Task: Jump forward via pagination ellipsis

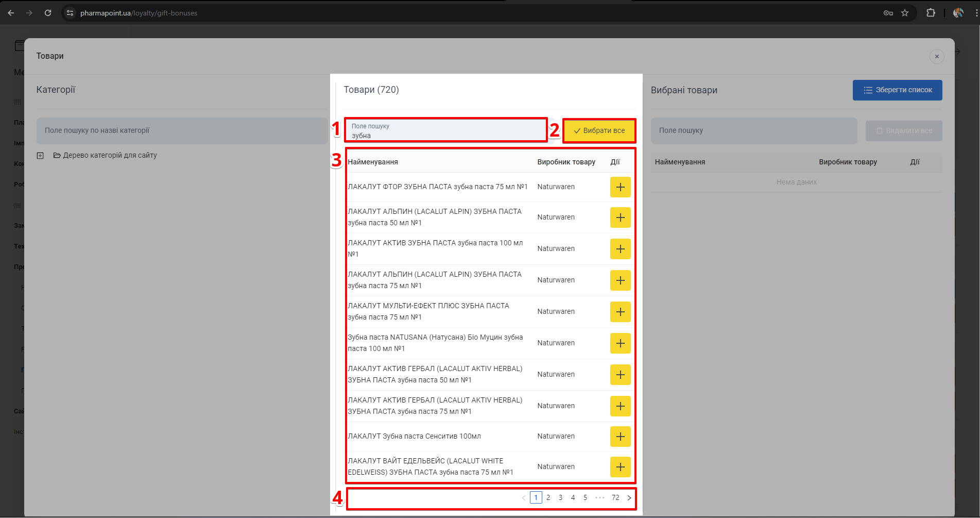Action: (599, 498)
